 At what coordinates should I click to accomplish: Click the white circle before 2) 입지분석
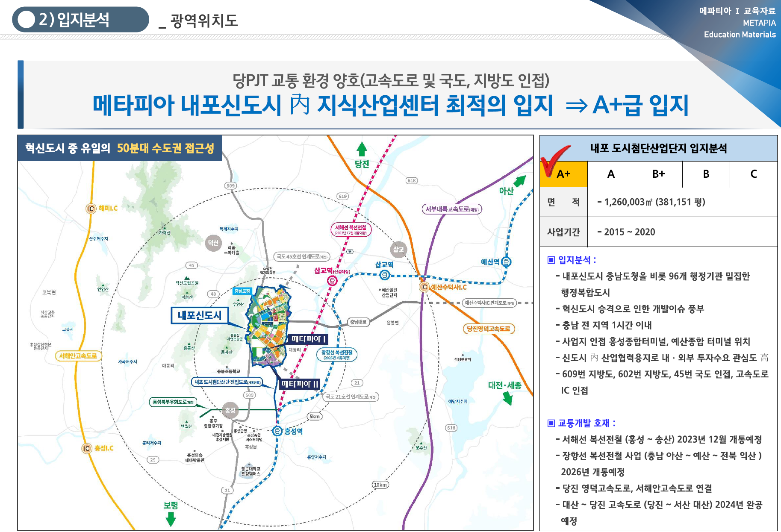pos(27,20)
